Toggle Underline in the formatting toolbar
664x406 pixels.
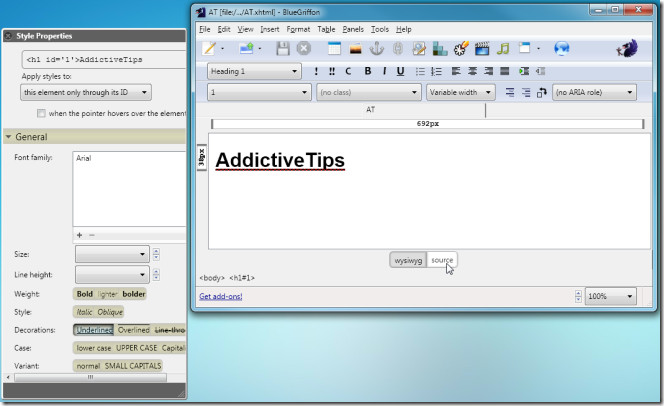click(400, 71)
